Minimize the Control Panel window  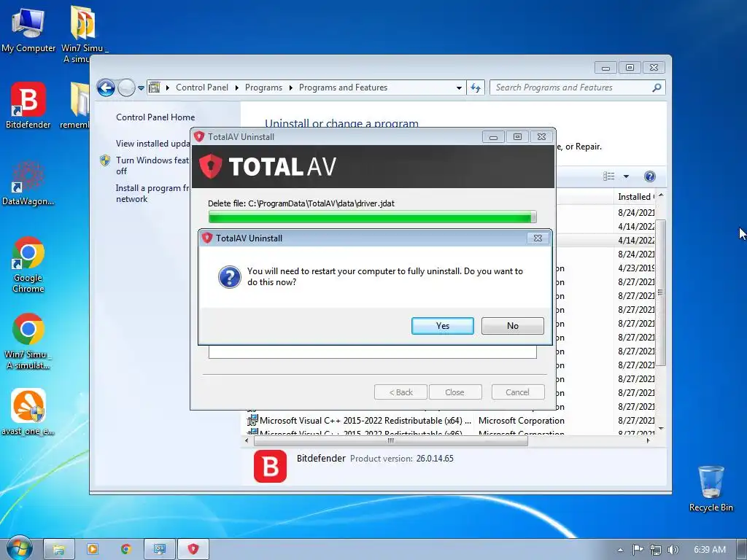[x=605, y=68]
